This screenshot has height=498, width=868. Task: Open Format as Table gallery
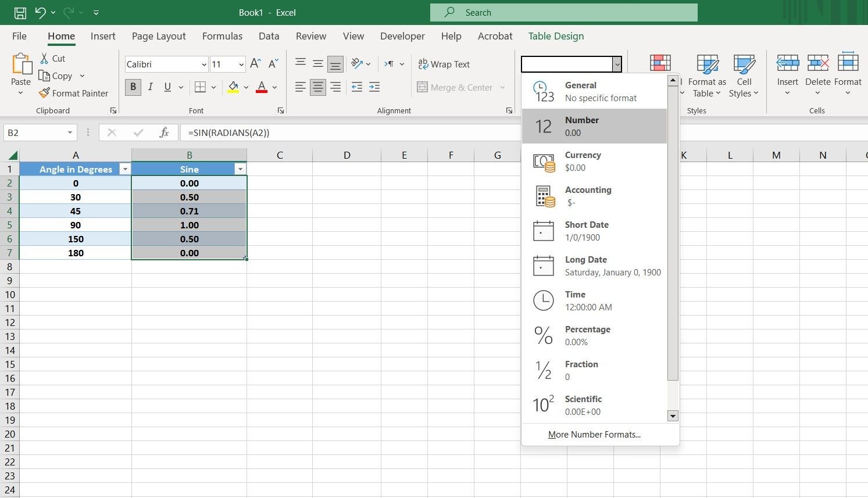click(707, 76)
